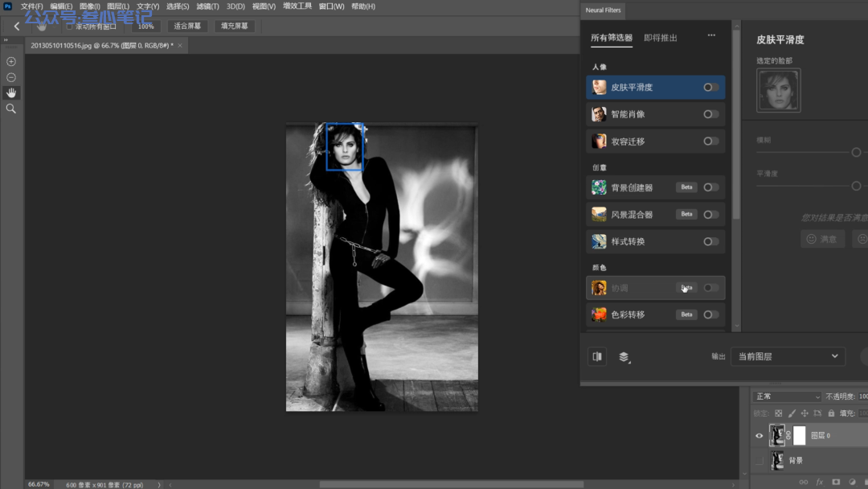Click the mask link chain on 图层 0
The width and height of the screenshot is (868, 489).
(x=789, y=435)
